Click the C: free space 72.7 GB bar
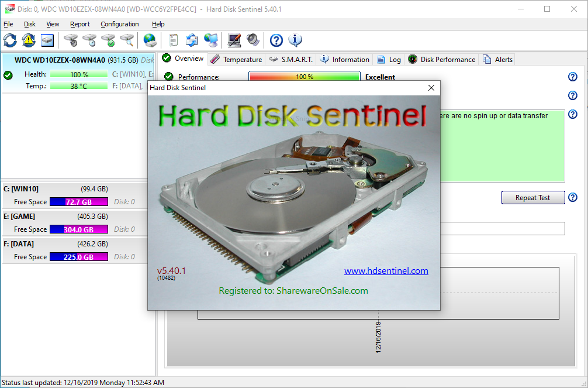Viewport: 588px width, 388px height. point(79,202)
